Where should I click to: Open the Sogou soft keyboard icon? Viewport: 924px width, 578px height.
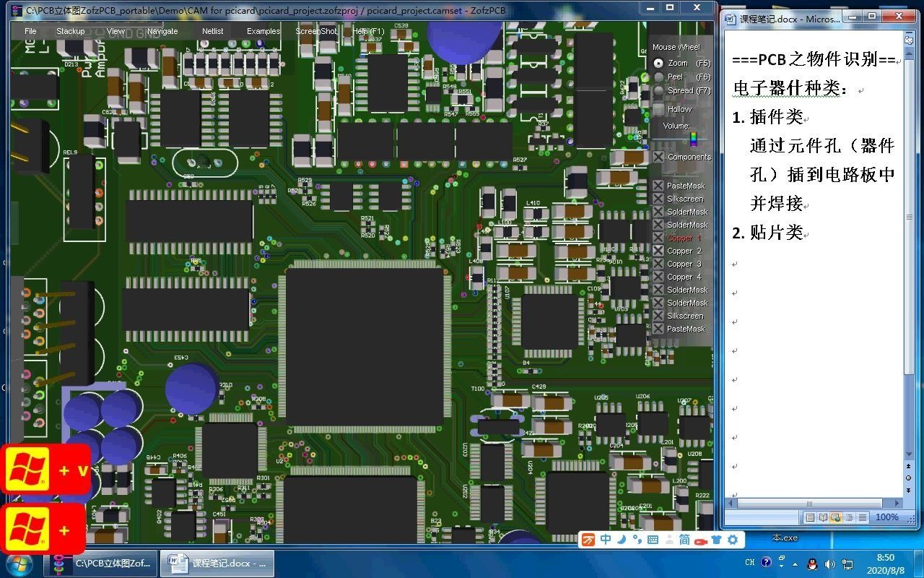651,539
